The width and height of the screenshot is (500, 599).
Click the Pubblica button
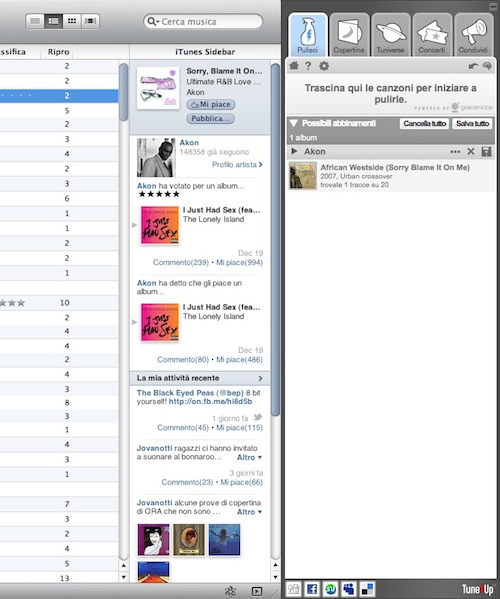tap(210, 118)
